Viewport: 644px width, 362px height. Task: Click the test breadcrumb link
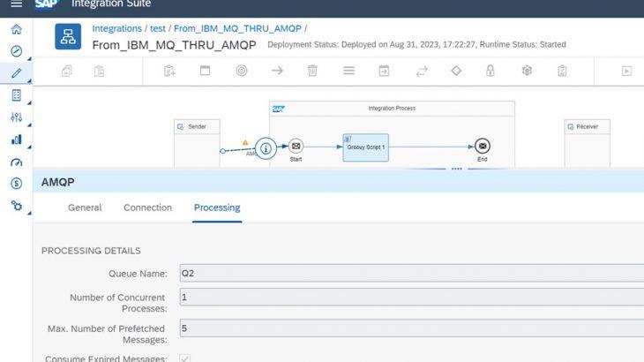[158, 28]
